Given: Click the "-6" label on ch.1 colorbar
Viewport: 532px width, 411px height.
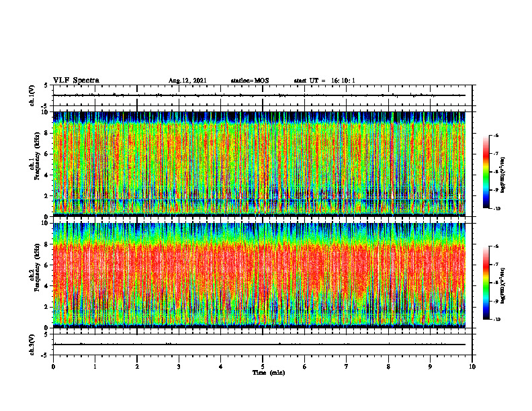Looking at the screenshot, I should pyautogui.click(x=496, y=136).
